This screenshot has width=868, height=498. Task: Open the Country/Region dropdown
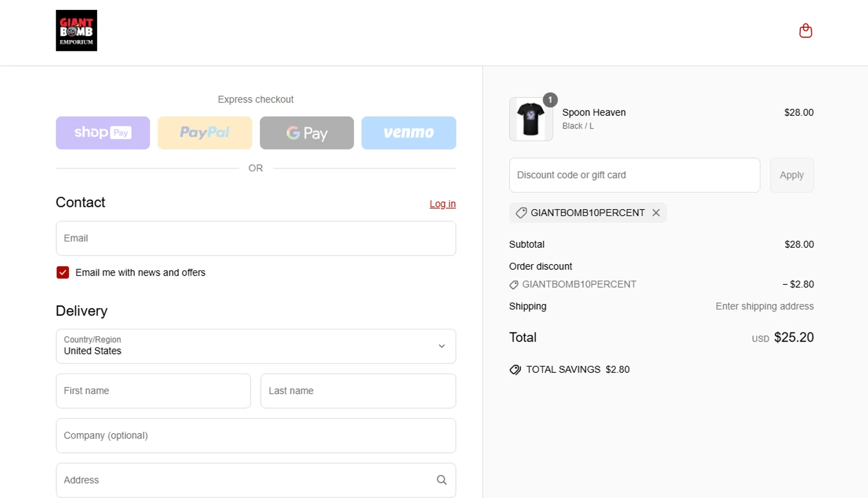(256, 346)
